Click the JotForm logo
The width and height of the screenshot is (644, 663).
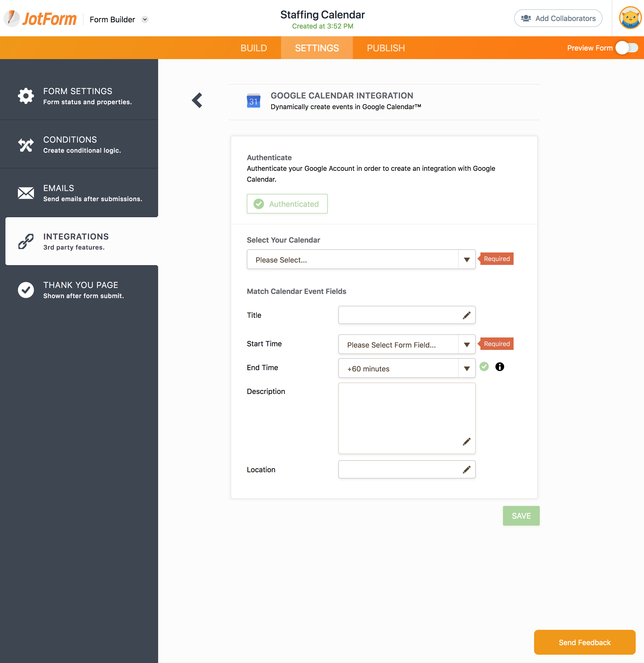pyautogui.click(x=40, y=19)
